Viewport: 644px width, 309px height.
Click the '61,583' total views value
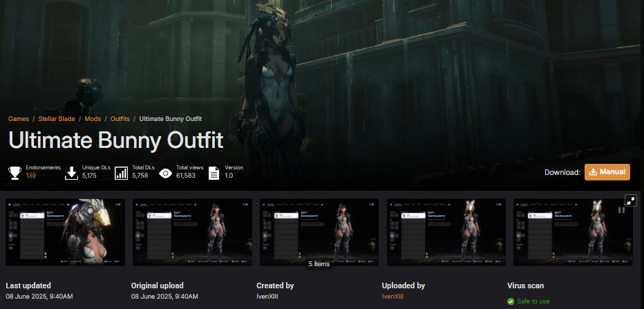pos(186,176)
